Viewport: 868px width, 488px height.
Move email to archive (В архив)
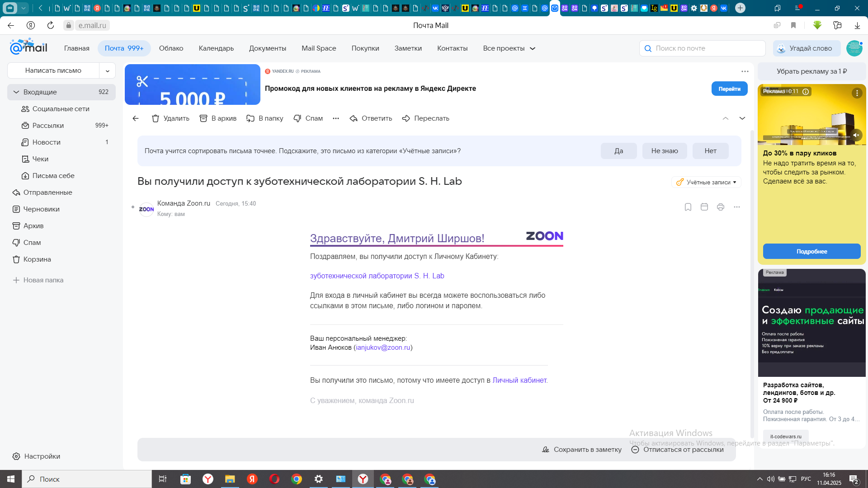(x=218, y=118)
